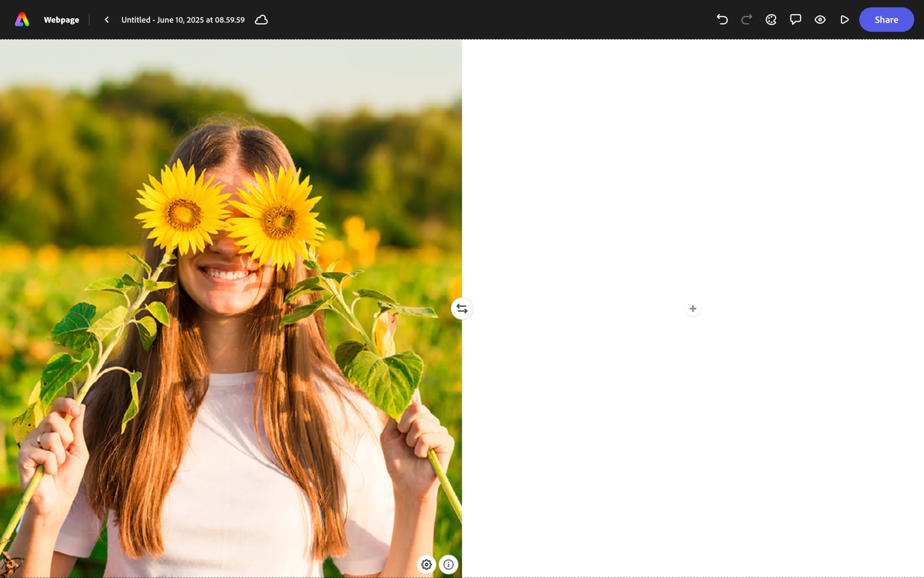This screenshot has width=924, height=578.
Task: Open photo settings gear icon
Action: click(x=426, y=565)
